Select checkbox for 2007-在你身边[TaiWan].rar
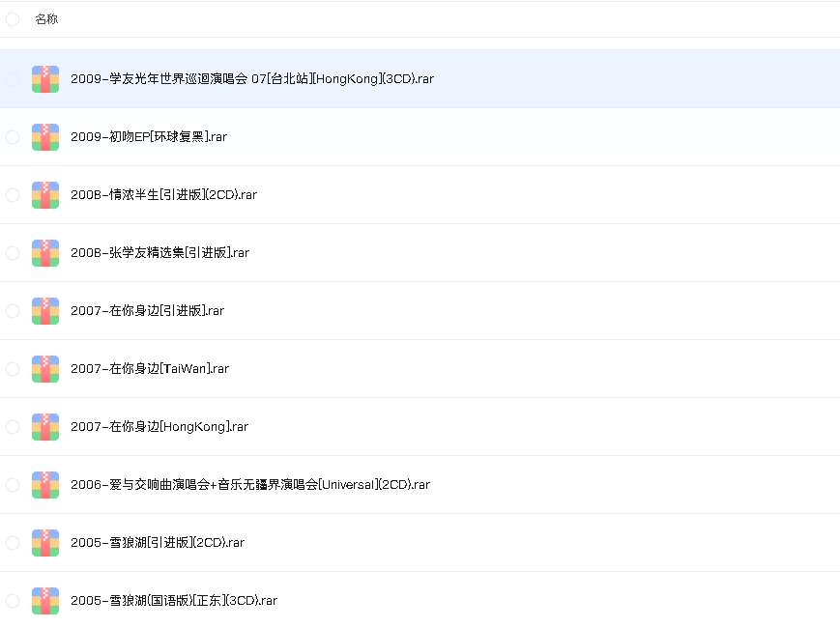Screen dimensions: 840x628 13,369
